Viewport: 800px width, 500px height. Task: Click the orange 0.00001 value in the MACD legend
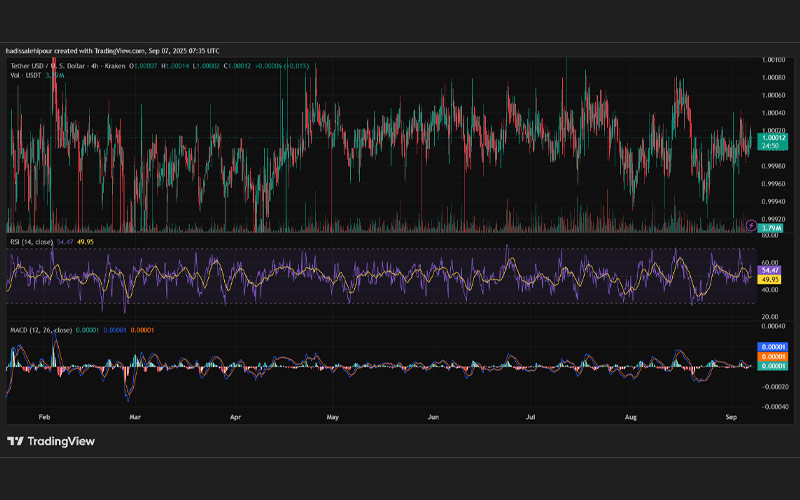click(x=142, y=330)
